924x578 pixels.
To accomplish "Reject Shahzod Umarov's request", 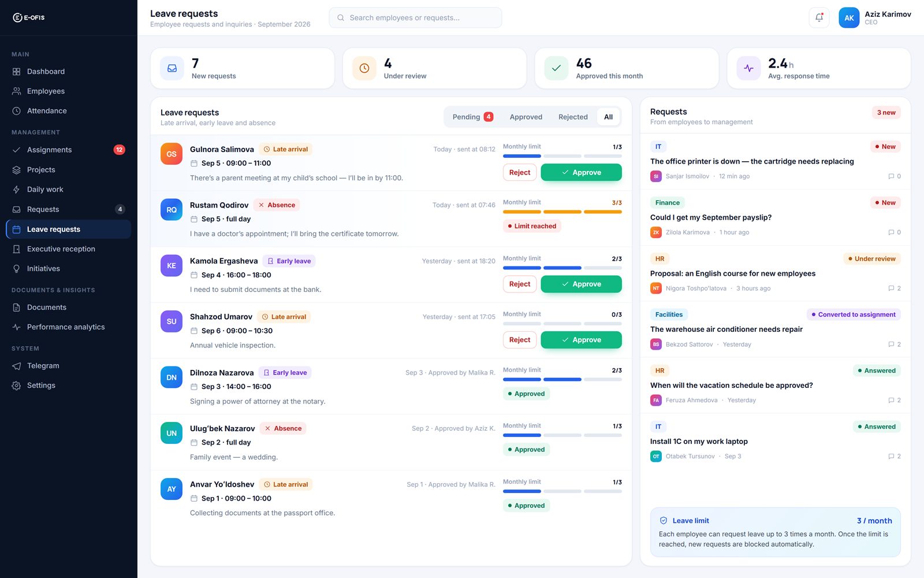I will [520, 340].
